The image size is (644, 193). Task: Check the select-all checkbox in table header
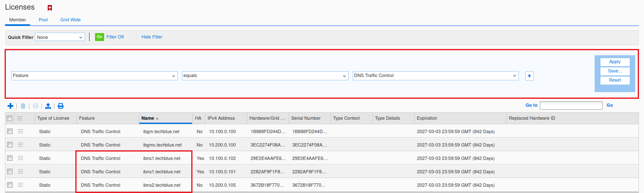coord(10,118)
